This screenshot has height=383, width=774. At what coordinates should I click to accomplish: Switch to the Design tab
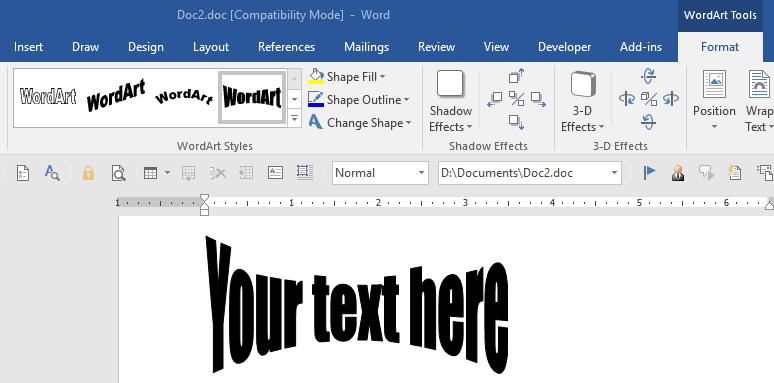[x=146, y=47]
